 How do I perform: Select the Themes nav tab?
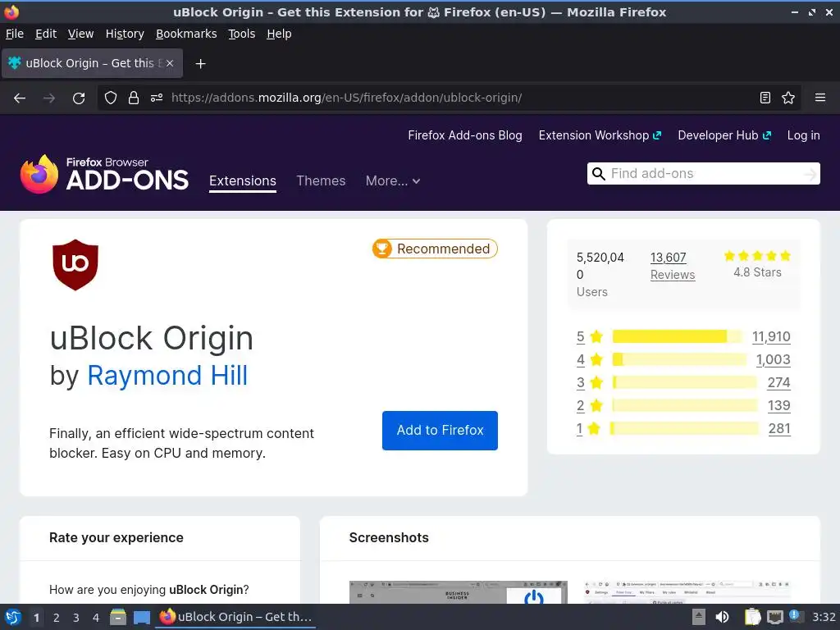(321, 181)
